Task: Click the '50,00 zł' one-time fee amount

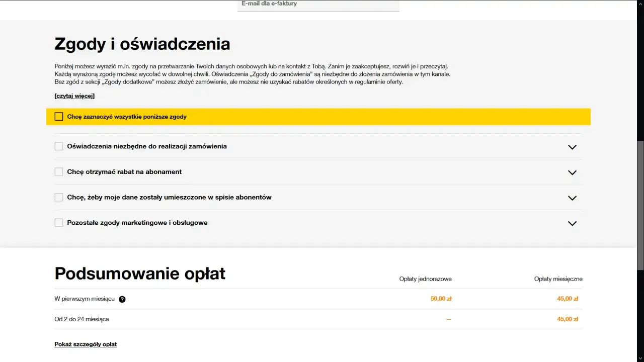Action: 441,299
